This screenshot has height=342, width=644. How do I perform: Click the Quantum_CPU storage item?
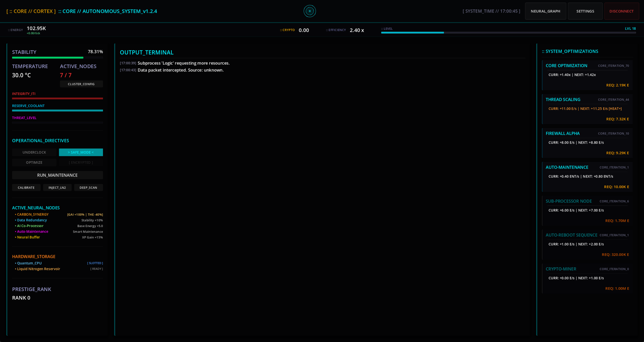(x=29, y=263)
